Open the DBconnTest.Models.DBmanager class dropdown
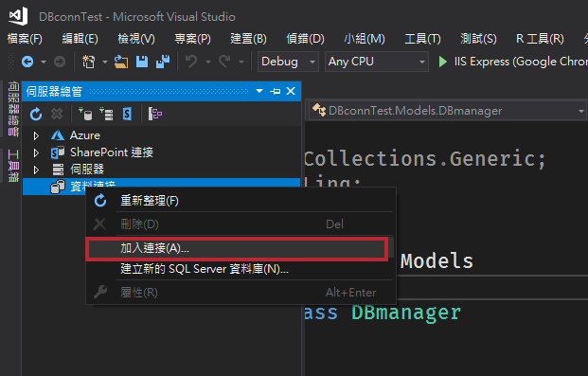This screenshot has width=588, height=376. 447,111
